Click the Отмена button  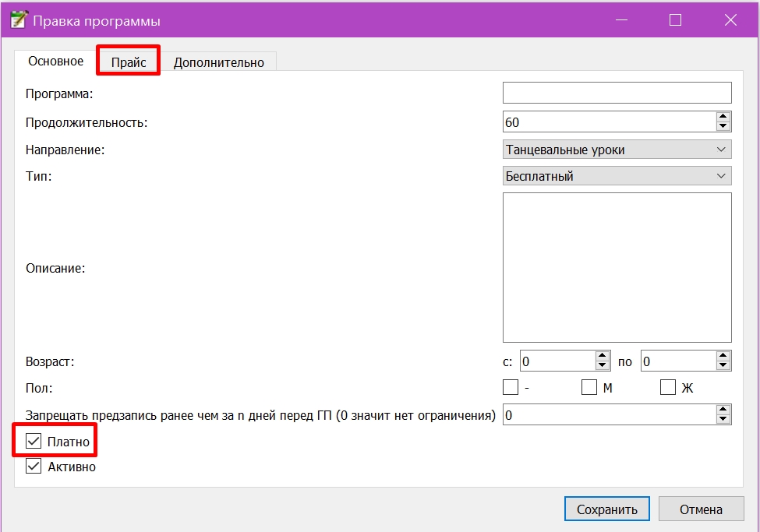(x=701, y=509)
